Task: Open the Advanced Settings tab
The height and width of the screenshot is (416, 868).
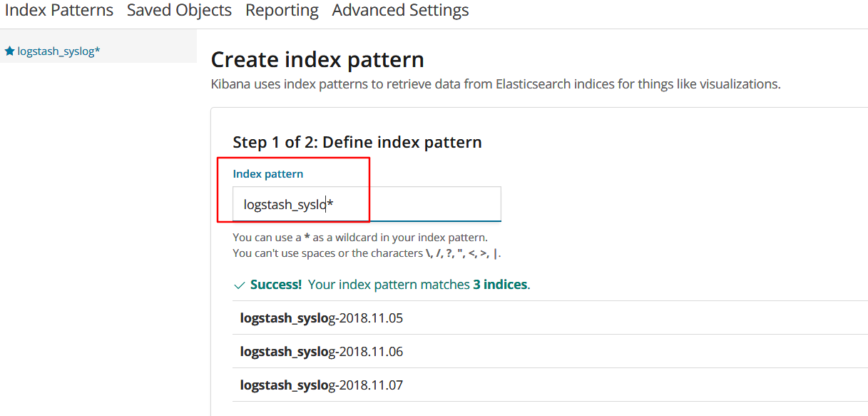Action: [400, 11]
